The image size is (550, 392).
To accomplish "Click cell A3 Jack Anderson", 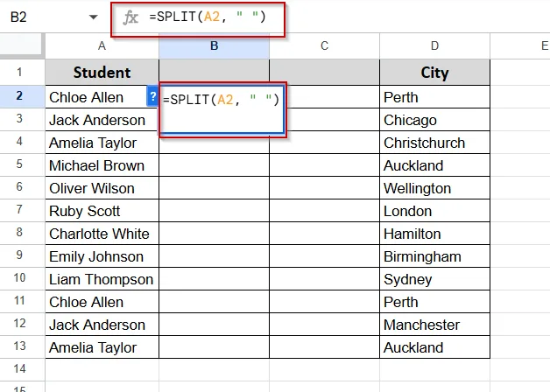I will point(102,120).
